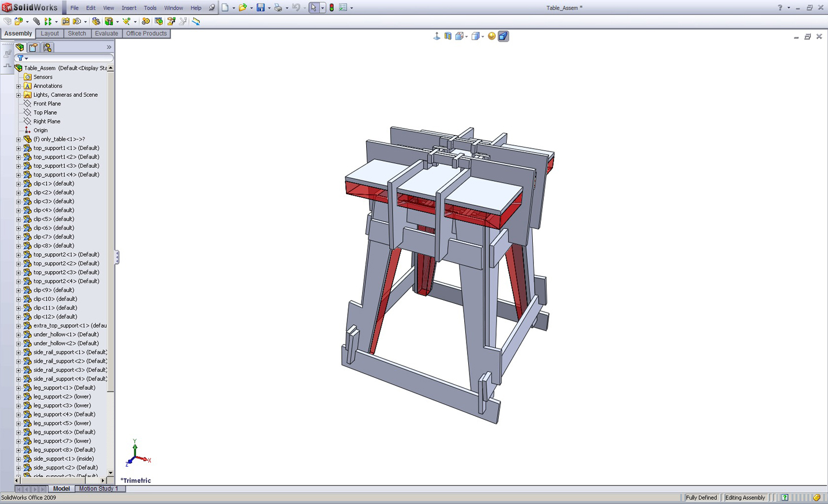Click the New Motion Study icon

[x=145, y=21]
